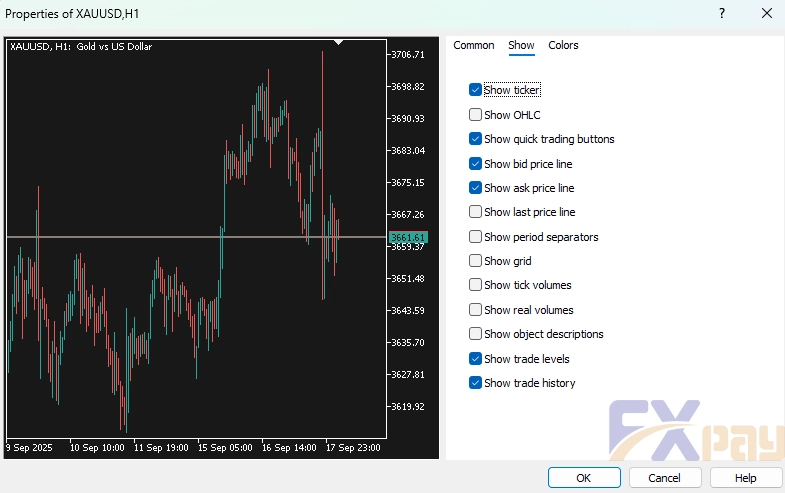Disable the Show ticker checkbox

click(476, 90)
